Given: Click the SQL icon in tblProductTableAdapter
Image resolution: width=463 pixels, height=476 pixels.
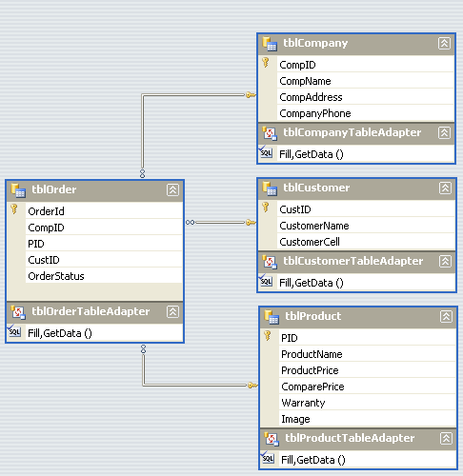Looking at the screenshot, I should coord(268,458).
